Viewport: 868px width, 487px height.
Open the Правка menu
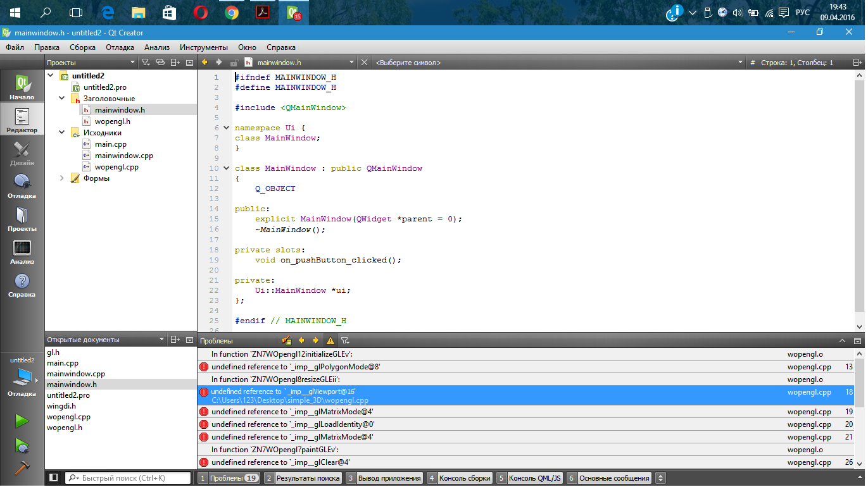(x=47, y=47)
